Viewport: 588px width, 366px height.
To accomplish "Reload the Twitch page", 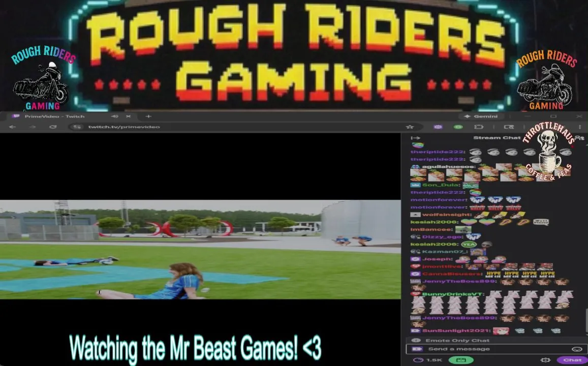I will [53, 127].
